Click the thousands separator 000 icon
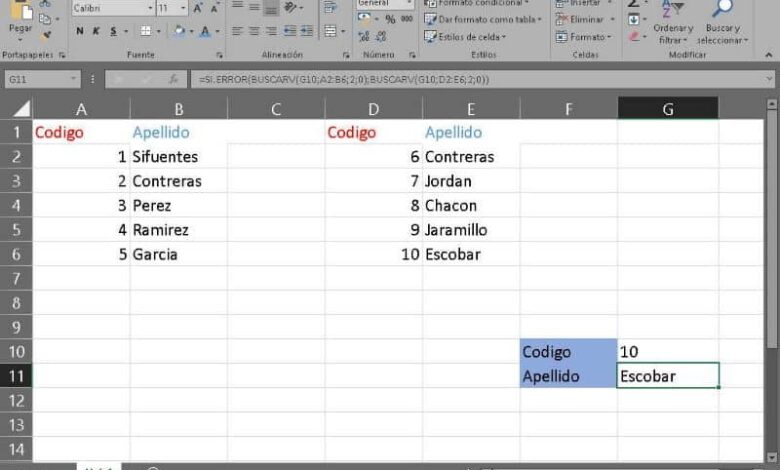Viewport: 780px width, 470px height. point(406,19)
